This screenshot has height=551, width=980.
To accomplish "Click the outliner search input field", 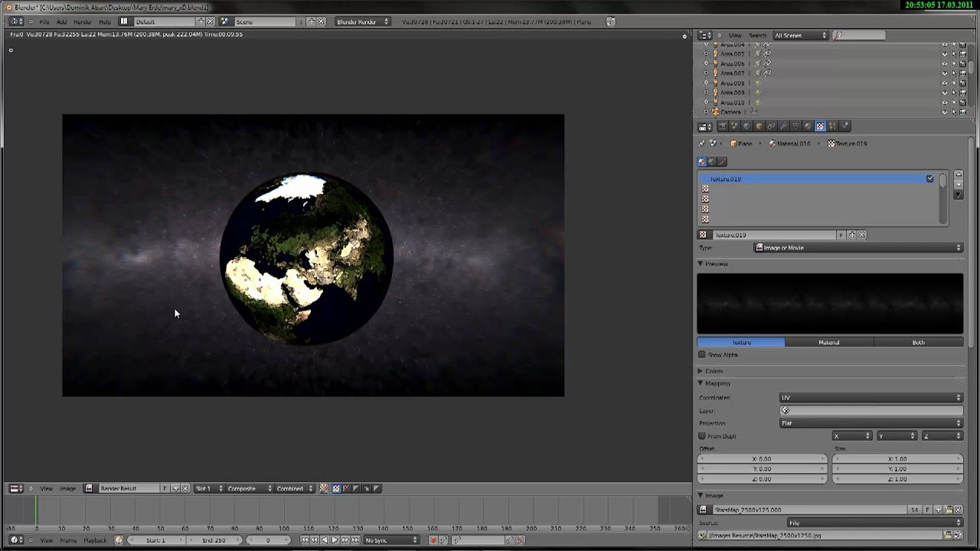I will (860, 35).
